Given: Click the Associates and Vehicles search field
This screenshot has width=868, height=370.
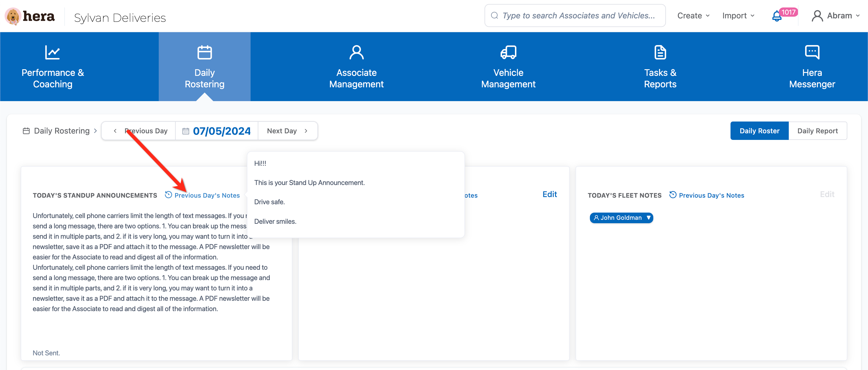Looking at the screenshot, I should 578,16.
